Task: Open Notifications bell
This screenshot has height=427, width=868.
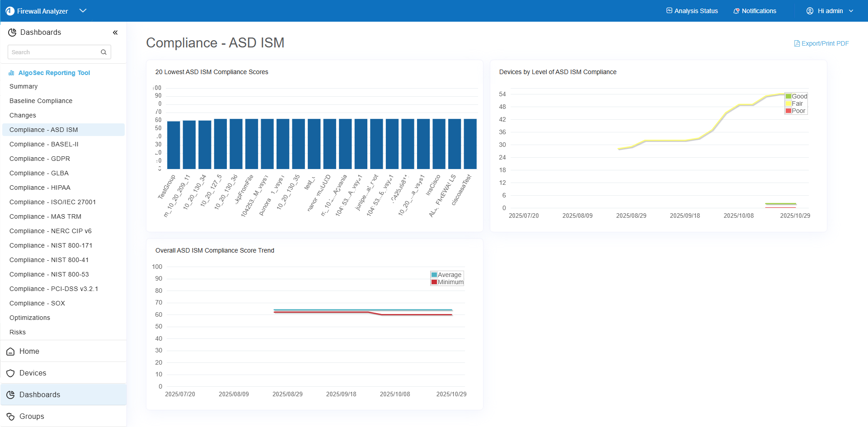Action: 754,11
